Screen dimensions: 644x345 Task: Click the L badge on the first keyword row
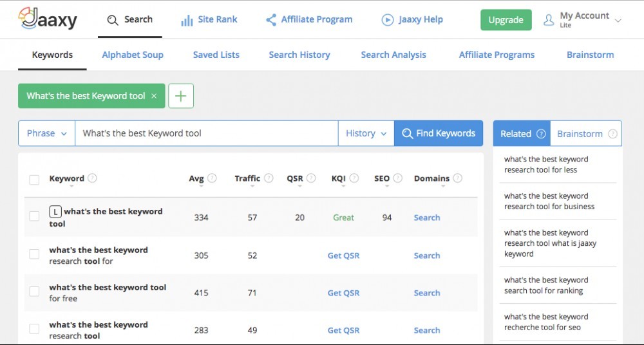(x=55, y=212)
